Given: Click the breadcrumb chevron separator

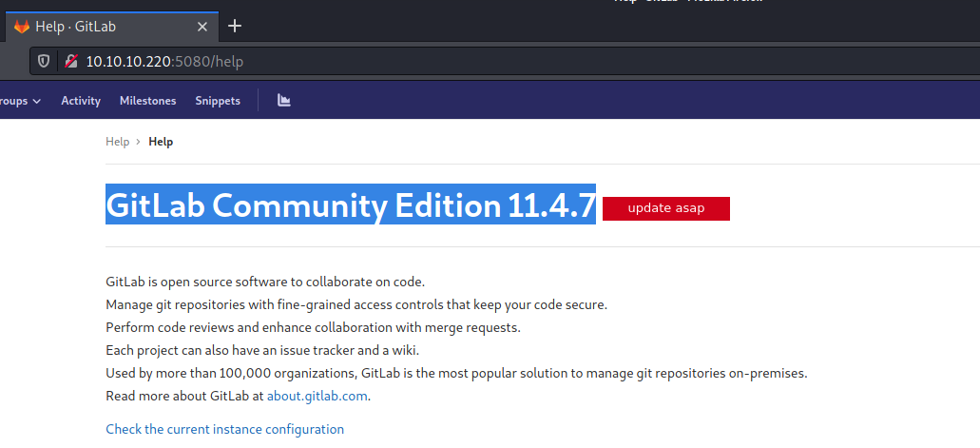Looking at the screenshot, I should pos(139,142).
